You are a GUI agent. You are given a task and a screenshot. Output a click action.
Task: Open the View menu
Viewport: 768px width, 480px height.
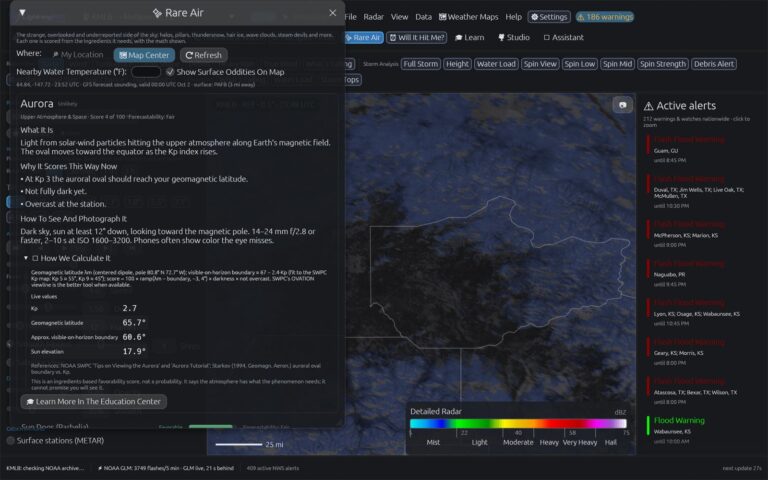tap(399, 17)
